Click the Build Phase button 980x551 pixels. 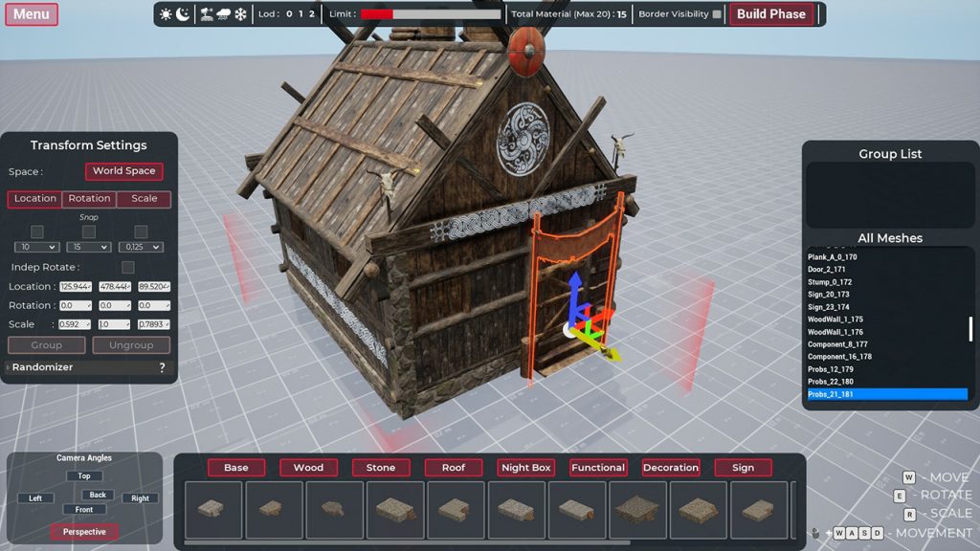(x=771, y=14)
